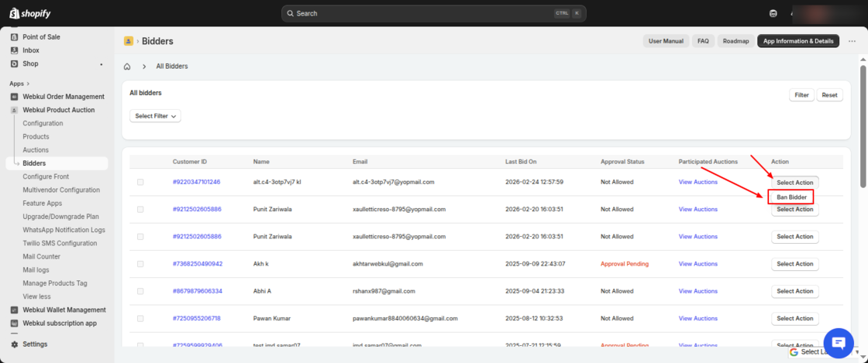This screenshot has height=363, width=868.
Task: Click the yellow Bidders app icon in header
Action: pos(129,41)
